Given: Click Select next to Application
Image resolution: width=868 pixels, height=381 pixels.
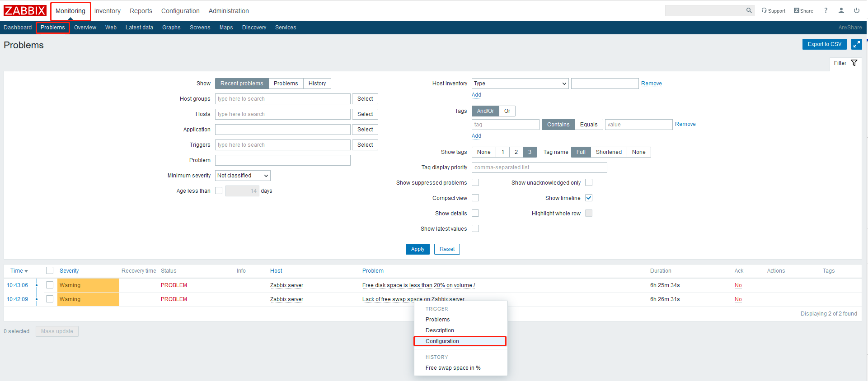Looking at the screenshot, I should (365, 130).
